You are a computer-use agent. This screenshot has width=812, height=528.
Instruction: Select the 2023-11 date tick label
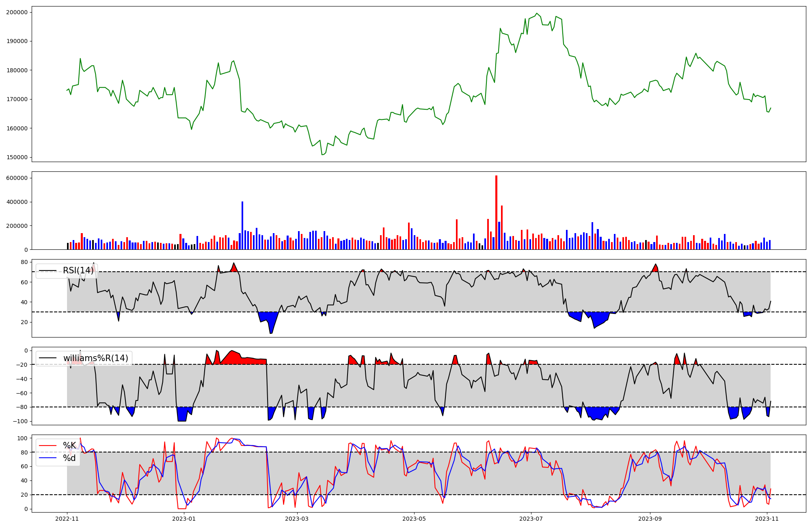(x=767, y=519)
